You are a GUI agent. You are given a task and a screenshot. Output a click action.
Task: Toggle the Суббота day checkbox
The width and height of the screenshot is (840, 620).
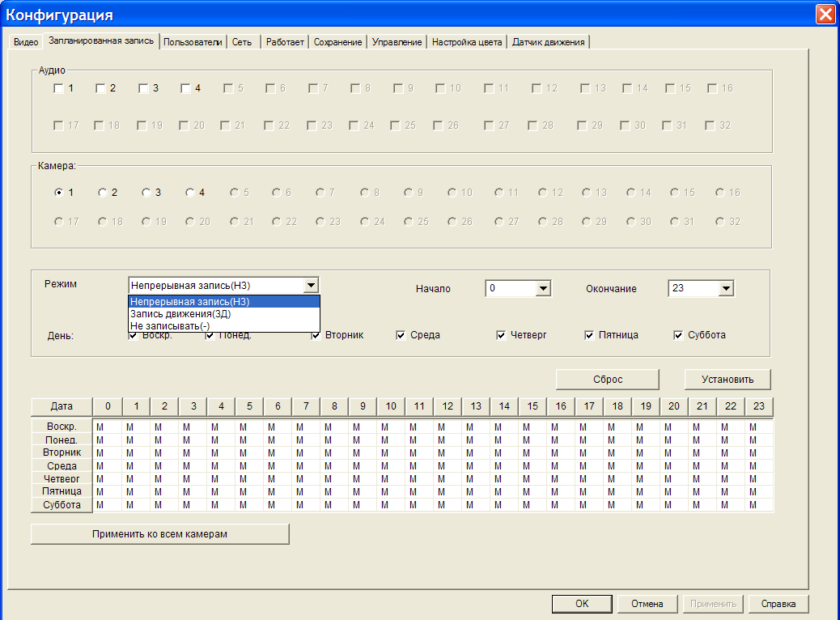[x=678, y=335]
